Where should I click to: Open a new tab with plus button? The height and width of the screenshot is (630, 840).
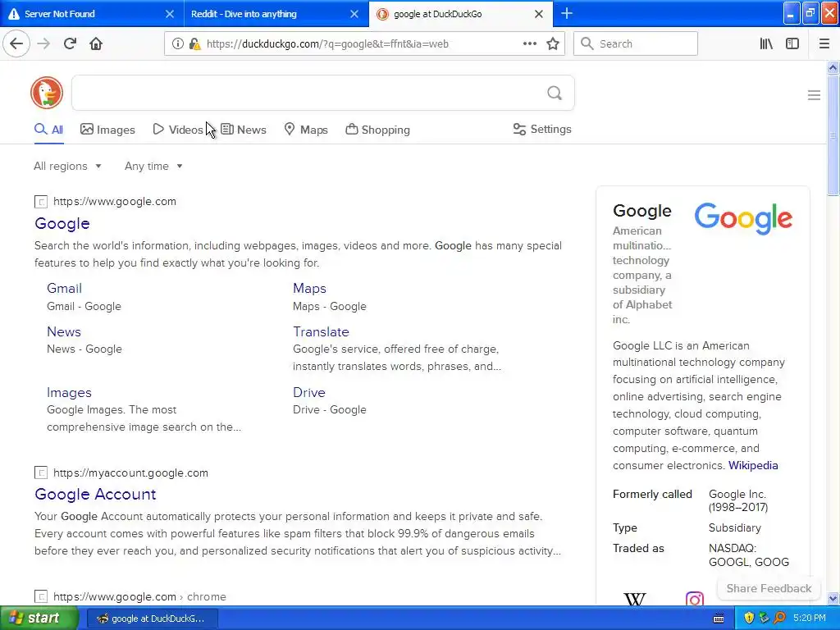point(566,13)
